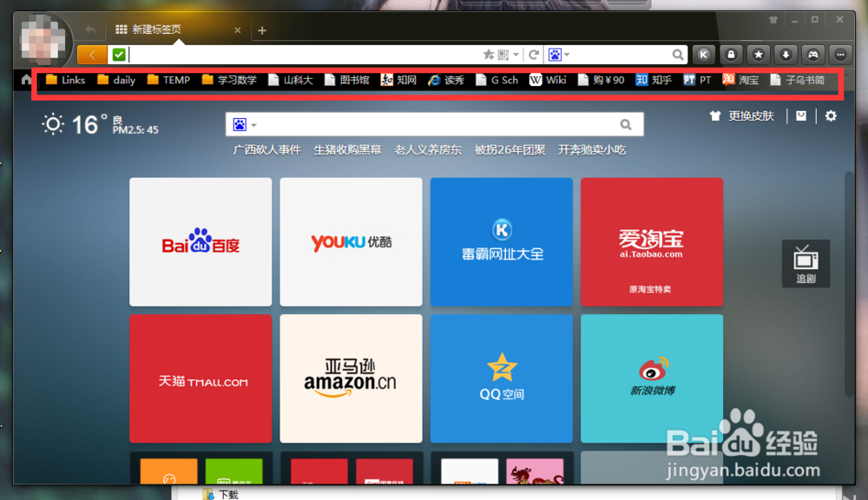Click the 追剧 TV side button

806,264
